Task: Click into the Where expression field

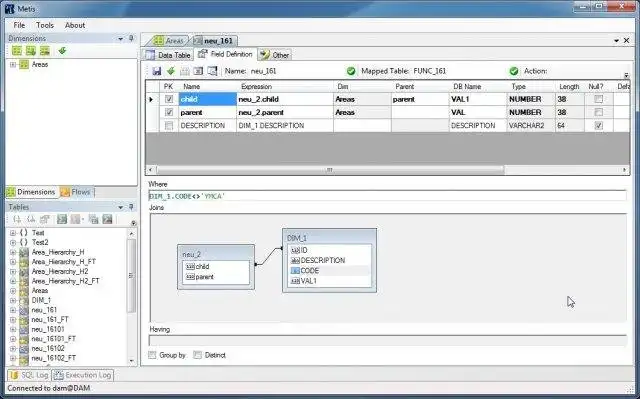Action: coord(387,196)
